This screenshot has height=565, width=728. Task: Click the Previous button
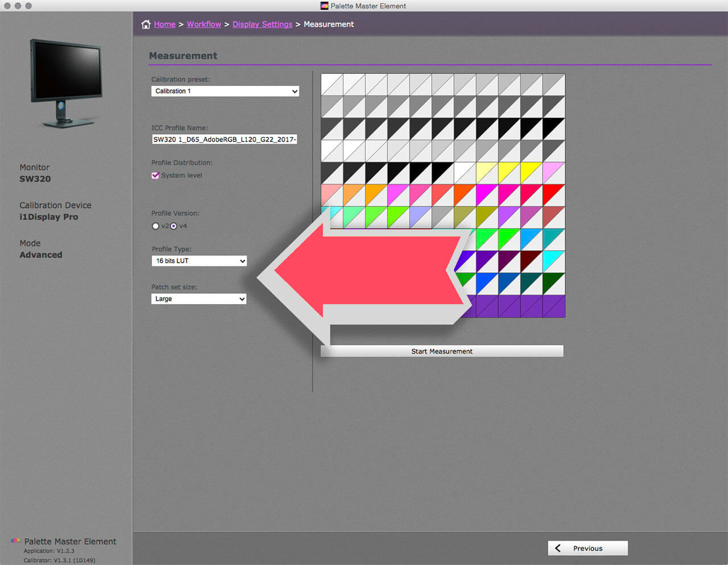(588, 548)
